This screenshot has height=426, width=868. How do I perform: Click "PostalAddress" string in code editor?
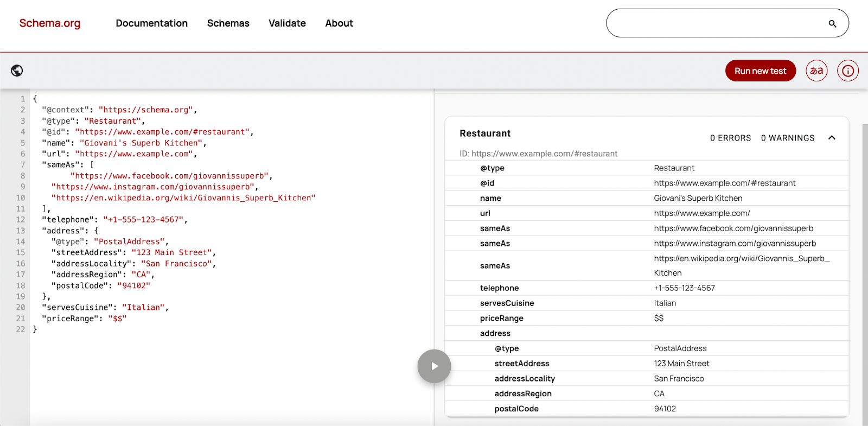(x=129, y=241)
